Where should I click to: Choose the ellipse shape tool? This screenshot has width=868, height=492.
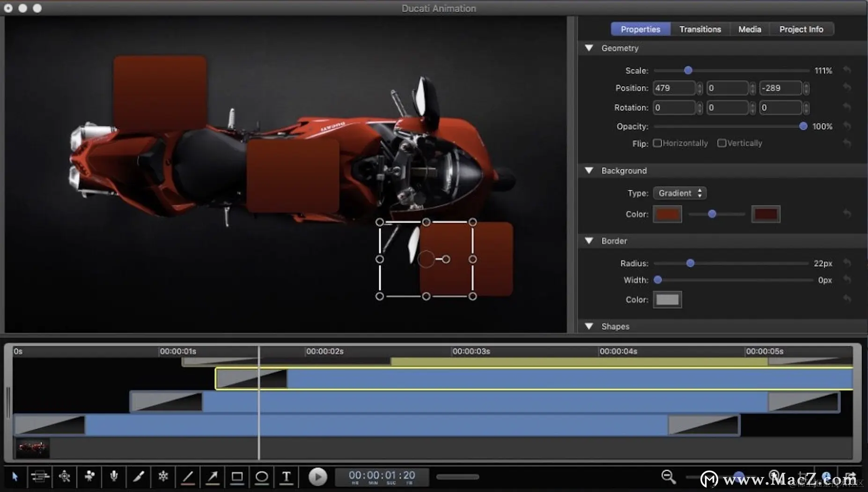(262, 477)
